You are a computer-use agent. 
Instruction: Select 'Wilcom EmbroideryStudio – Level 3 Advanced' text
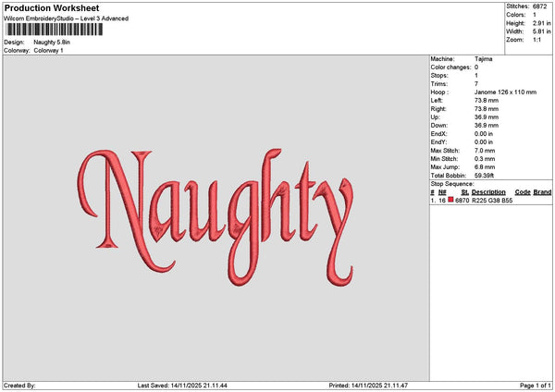(x=67, y=18)
